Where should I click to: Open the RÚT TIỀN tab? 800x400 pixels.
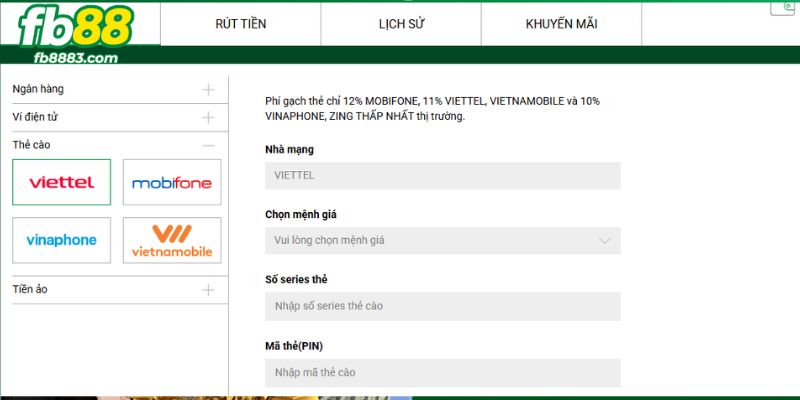tap(241, 24)
